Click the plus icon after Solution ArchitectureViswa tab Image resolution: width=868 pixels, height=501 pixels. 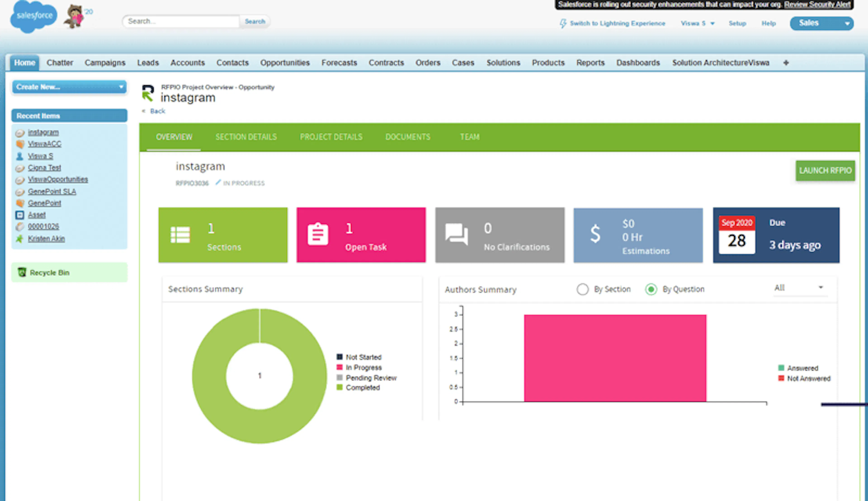[786, 63]
